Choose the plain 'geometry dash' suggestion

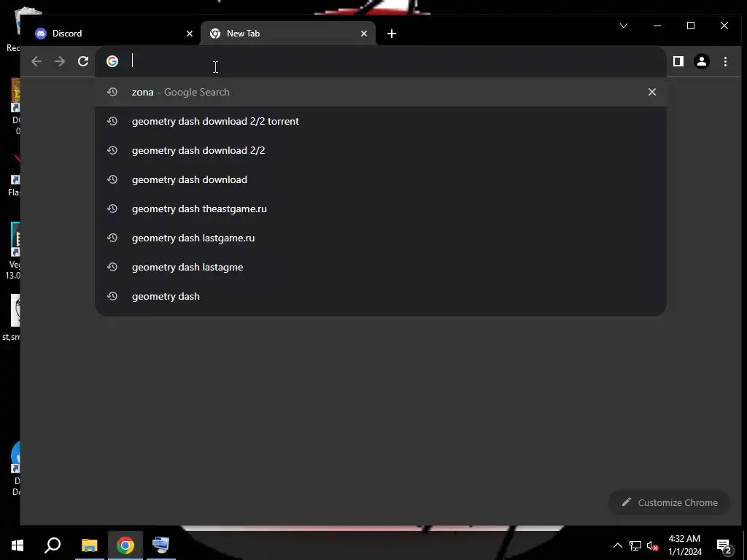[380, 296]
